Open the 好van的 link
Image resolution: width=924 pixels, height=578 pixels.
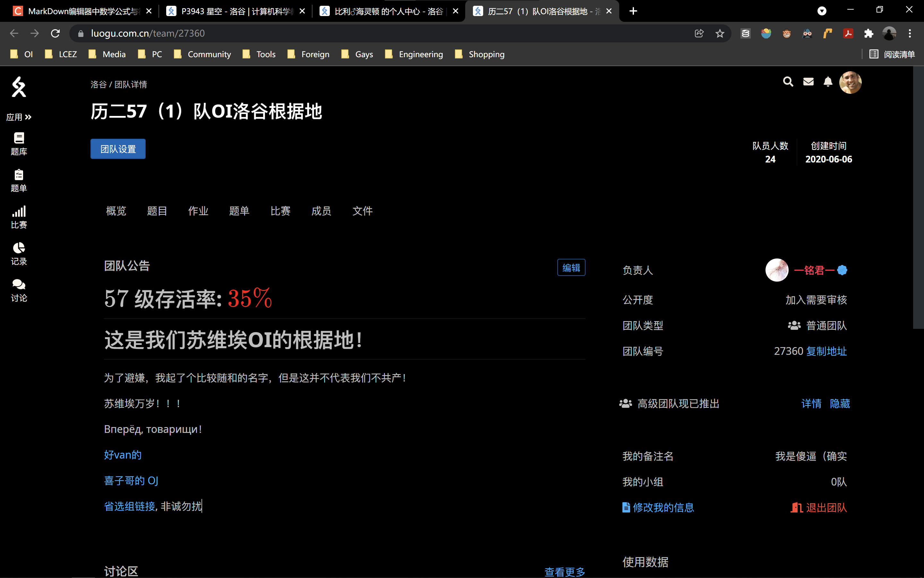pos(123,455)
